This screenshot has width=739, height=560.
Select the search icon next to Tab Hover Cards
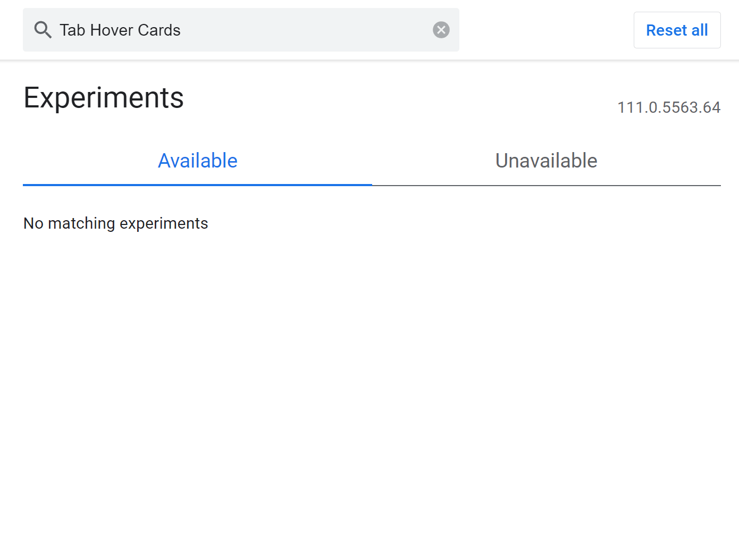pos(43,30)
